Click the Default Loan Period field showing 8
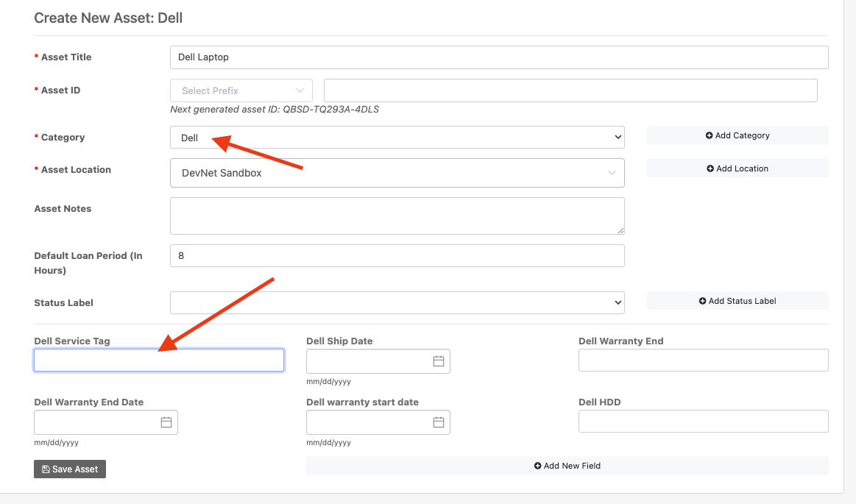Image resolution: width=856 pixels, height=504 pixels. pyautogui.click(x=397, y=255)
